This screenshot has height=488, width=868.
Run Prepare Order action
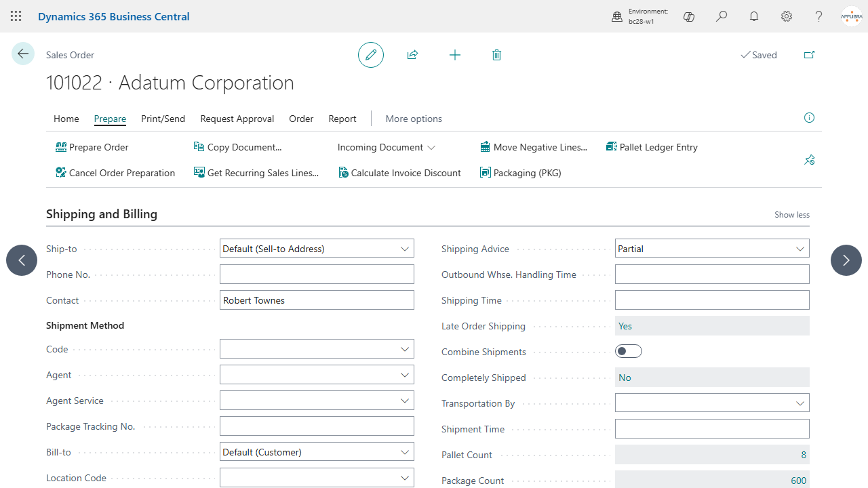coord(92,147)
